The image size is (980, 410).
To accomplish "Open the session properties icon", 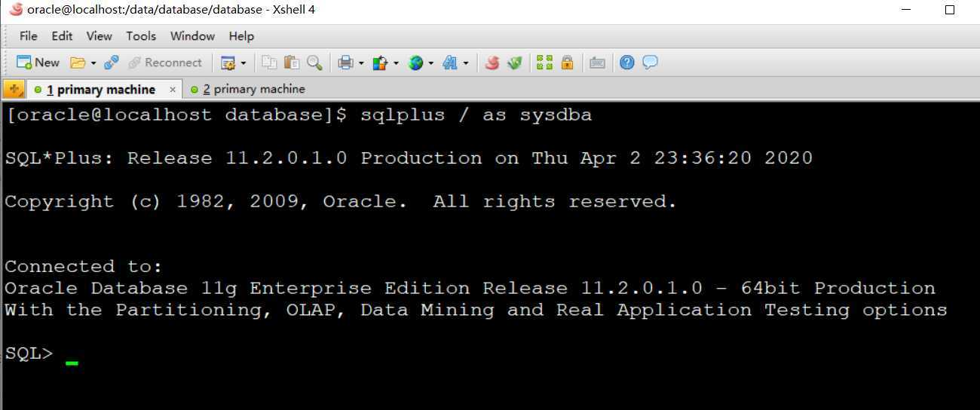I will point(228,63).
